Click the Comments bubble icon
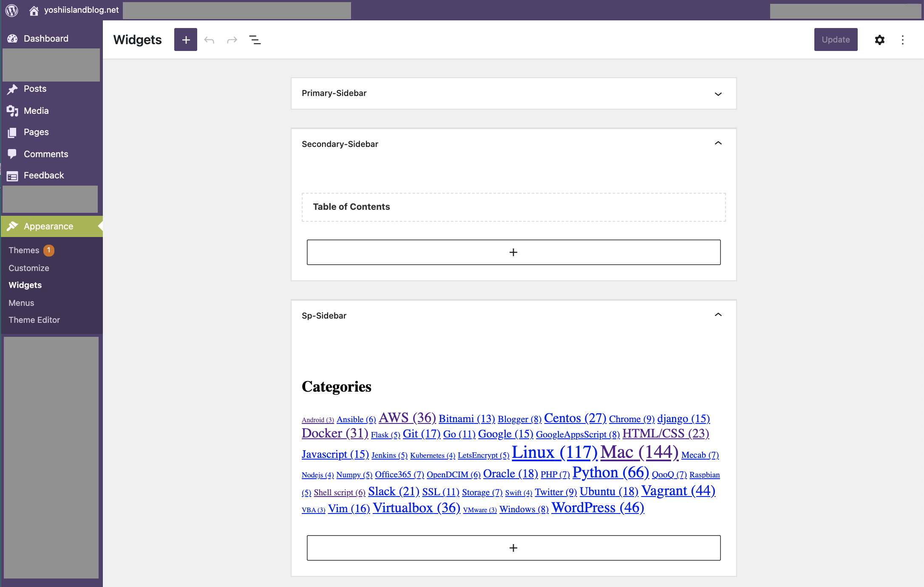Image resolution: width=924 pixels, height=587 pixels. coord(12,154)
